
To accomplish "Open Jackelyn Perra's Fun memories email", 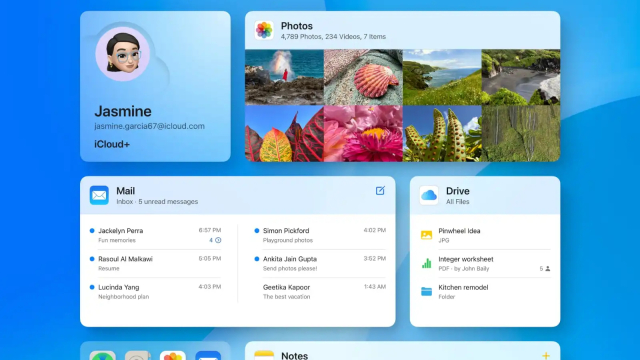I will pos(155,235).
